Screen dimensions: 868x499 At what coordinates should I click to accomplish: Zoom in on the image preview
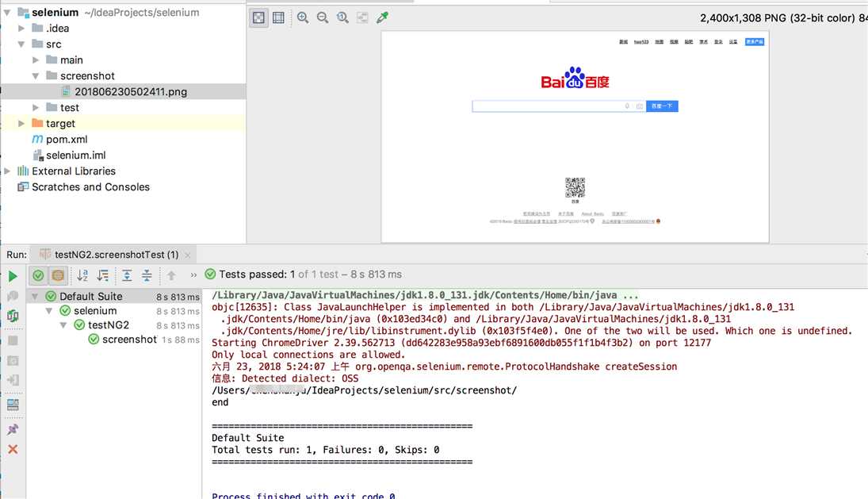303,17
